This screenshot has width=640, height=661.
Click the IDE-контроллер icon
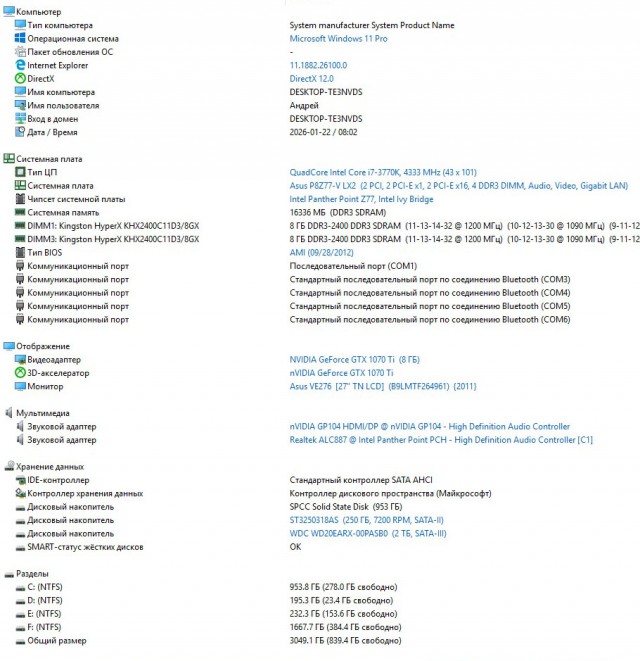click(20, 480)
